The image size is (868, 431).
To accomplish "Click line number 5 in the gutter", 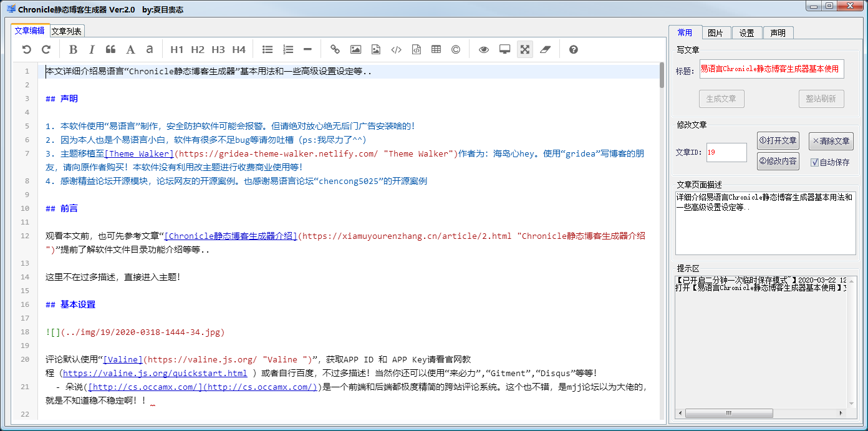I will 27,126.
